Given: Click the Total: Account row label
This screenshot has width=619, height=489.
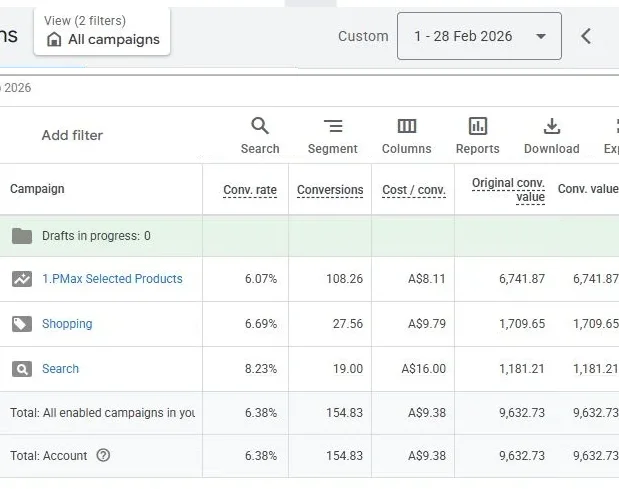Looking at the screenshot, I should [x=49, y=456].
